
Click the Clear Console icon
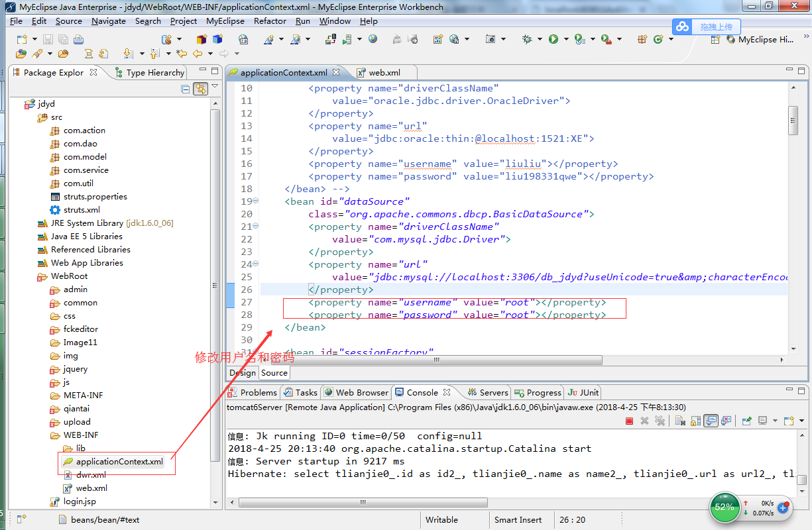coord(680,421)
